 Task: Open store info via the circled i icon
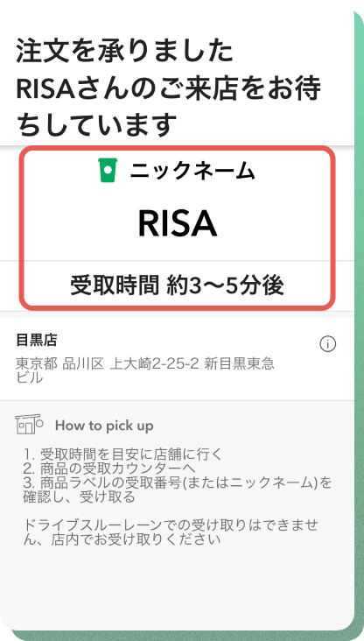[327, 344]
